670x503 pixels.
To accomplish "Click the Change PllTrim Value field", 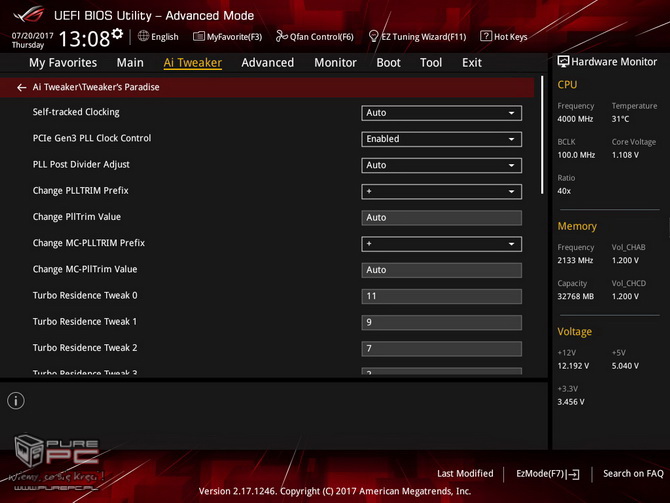I will click(441, 218).
